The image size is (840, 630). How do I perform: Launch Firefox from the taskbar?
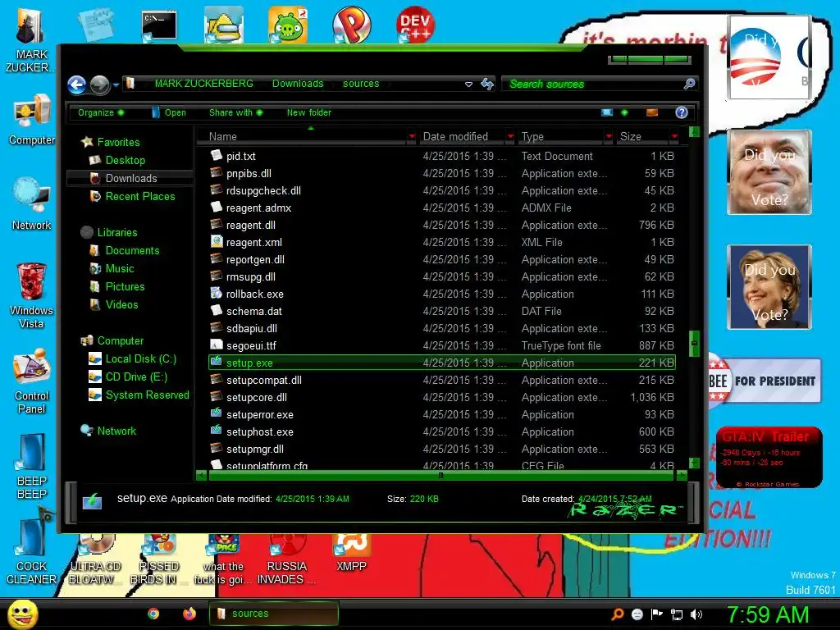click(x=189, y=614)
